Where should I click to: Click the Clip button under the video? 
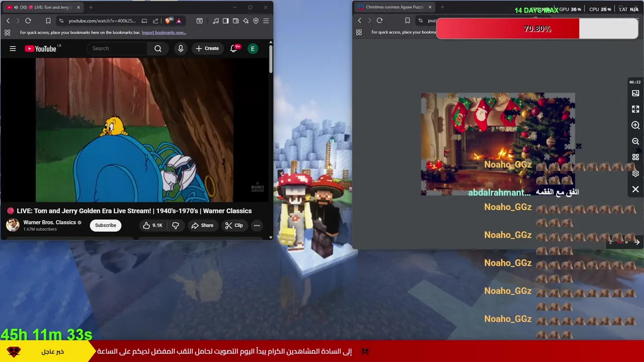(234, 225)
